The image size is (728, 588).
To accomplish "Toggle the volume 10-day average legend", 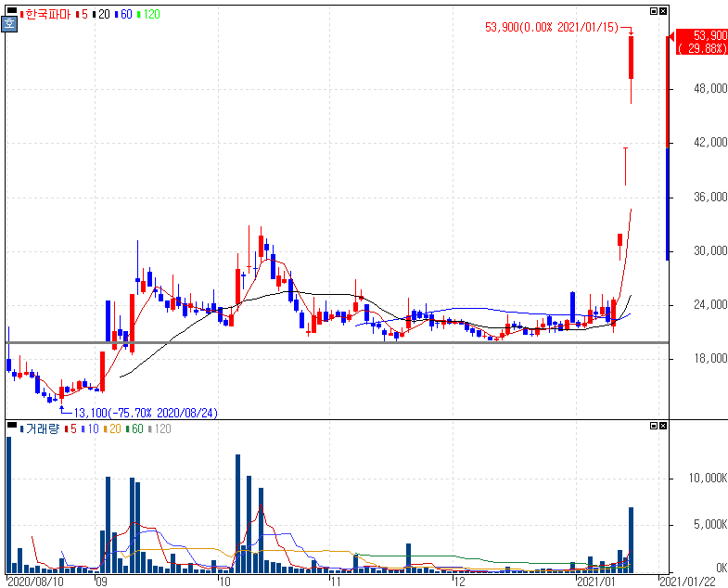I will pyautogui.click(x=90, y=428).
